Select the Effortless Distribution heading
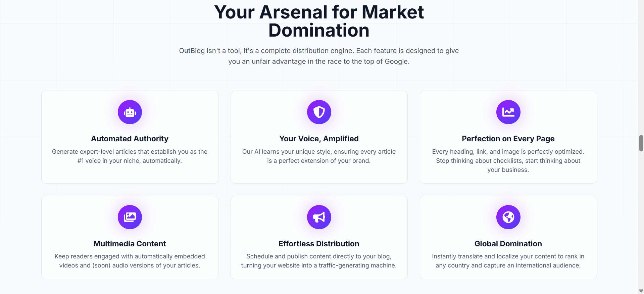 pos(319,244)
